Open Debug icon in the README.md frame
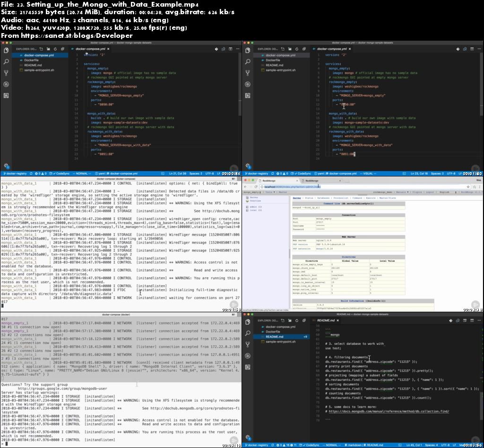Screen dimensions: 484x448 tap(248, 356)
